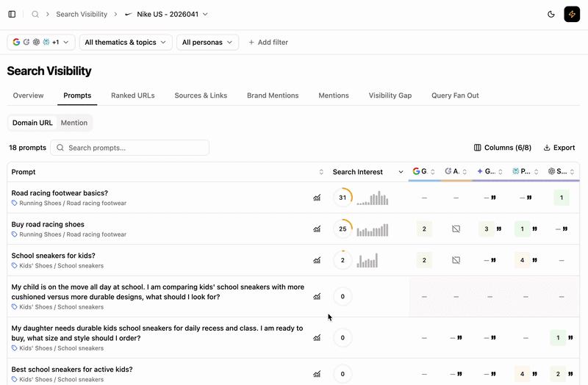Image resolution: width=588 pixels, height=385 pixels.
Task: Click rank 4 in School sneakers for kids Perplexity cell
Action: pyautogui.click(x=522, y=260)
